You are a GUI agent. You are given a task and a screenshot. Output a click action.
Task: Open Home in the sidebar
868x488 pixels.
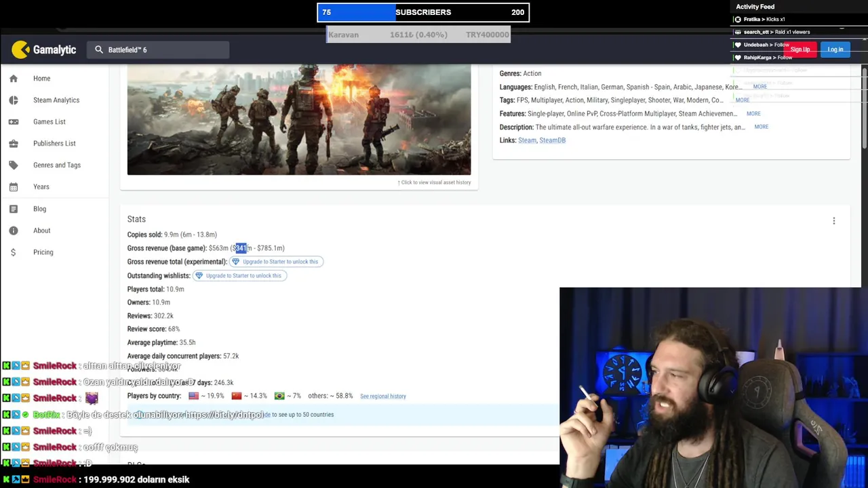[42, 79]
